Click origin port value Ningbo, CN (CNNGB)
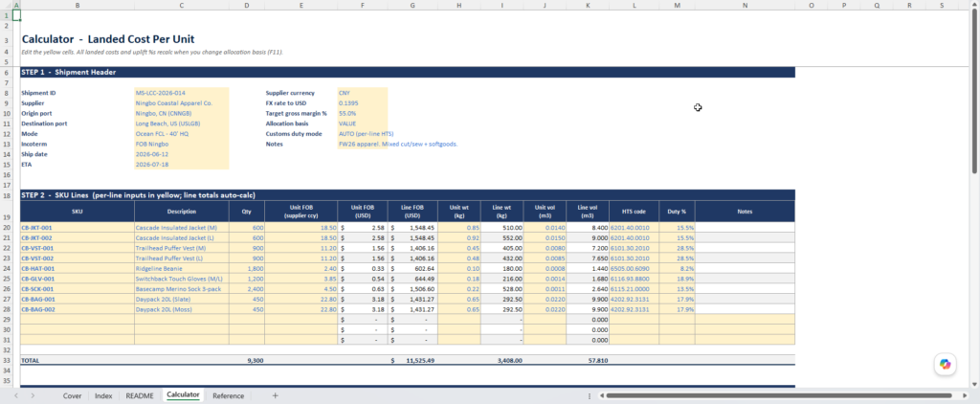Viewport: 980px width, 404px height. pos(182,113)
